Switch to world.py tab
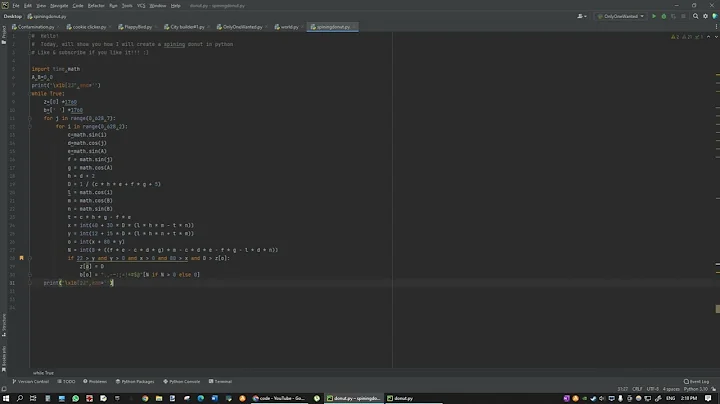The width and height of the screenshot is (720, 404). (289, 27)
